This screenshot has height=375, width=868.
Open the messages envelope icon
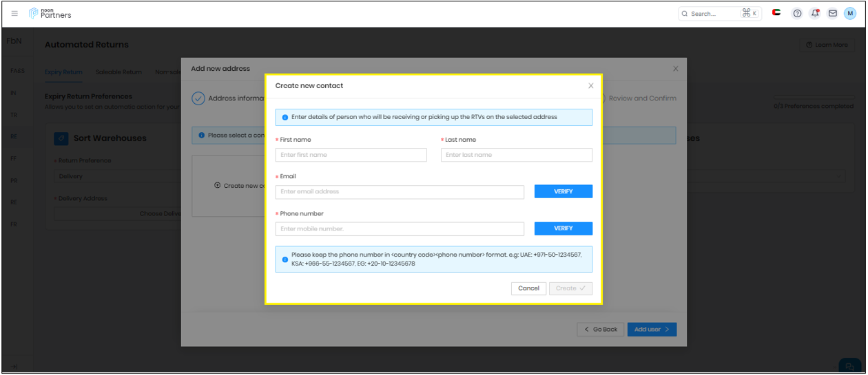point(832,14)
